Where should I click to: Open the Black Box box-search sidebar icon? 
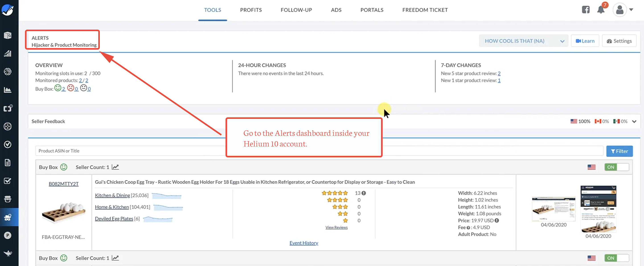(8, 35)
